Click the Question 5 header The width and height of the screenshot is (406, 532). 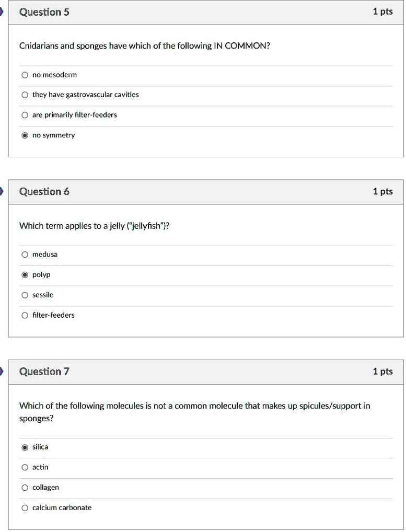(x=44, y=11)
